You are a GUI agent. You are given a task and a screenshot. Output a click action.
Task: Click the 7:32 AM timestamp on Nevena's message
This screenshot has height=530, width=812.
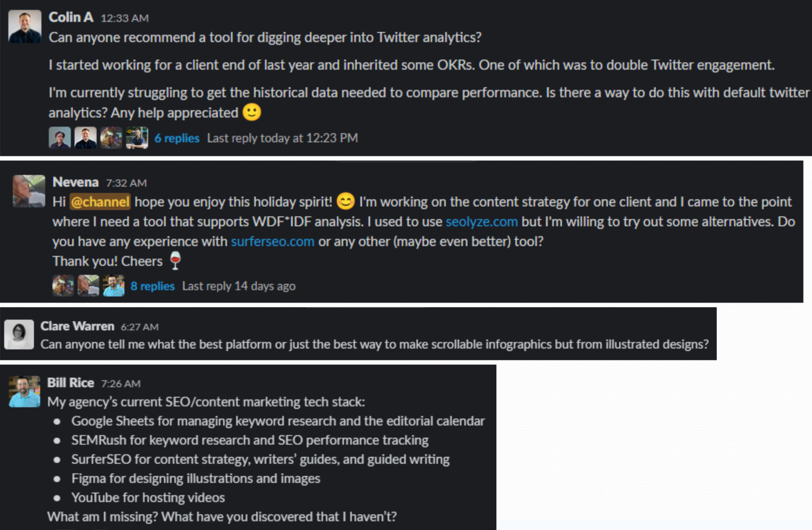point(126,183)
